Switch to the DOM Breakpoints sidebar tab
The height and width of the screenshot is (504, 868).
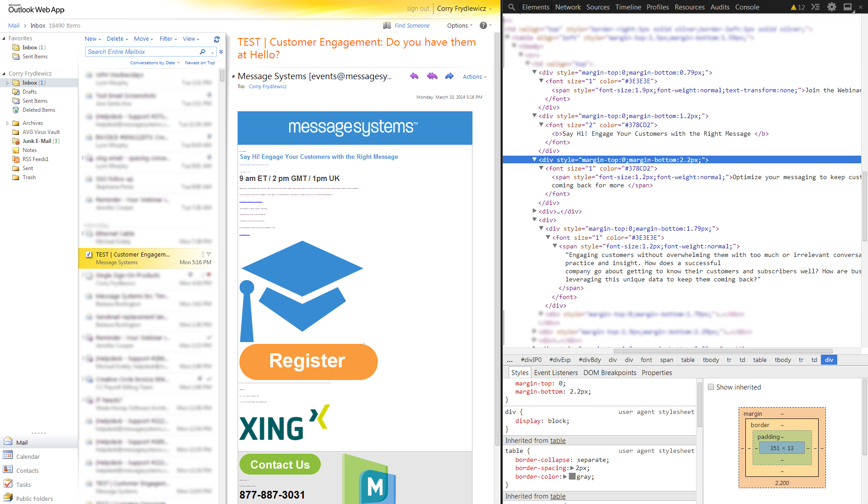coord(610,373)
